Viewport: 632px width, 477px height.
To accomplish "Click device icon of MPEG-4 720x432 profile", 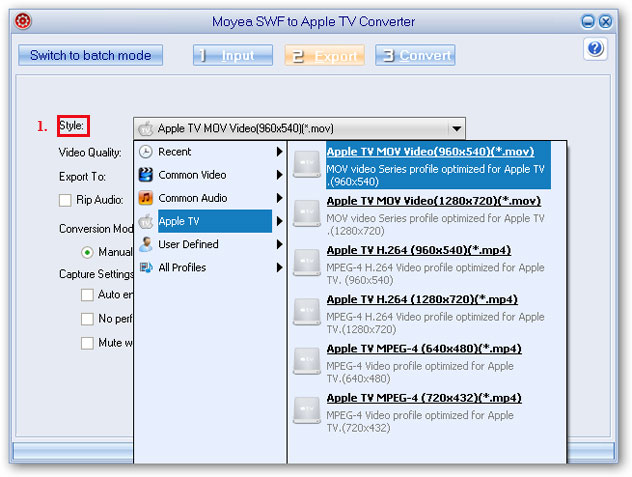I will [x=307, y=410].
